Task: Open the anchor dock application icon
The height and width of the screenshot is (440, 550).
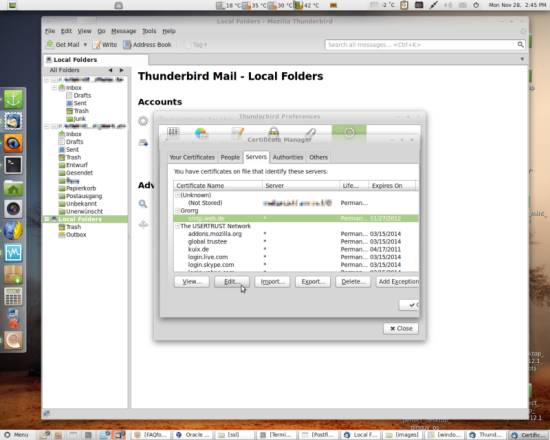Action: click(x=13, y=99)
